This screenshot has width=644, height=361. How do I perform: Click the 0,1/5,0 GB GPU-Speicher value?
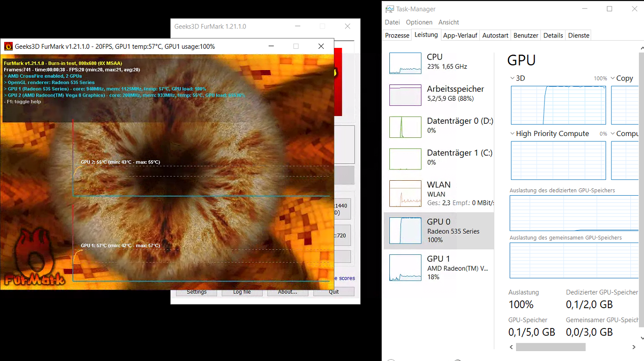[x=532, y=333]
